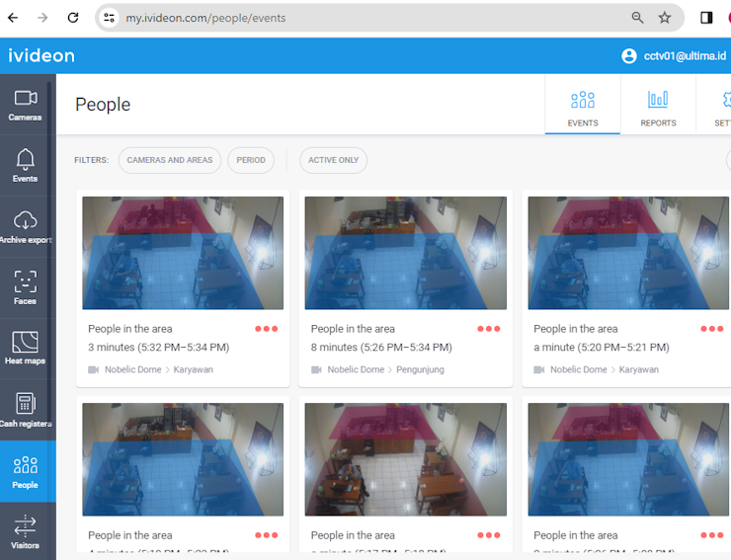The height and width of the screenshot is (560, 731).
Task: Open the Events bell in the sidebar
Action: click(25, 166)
